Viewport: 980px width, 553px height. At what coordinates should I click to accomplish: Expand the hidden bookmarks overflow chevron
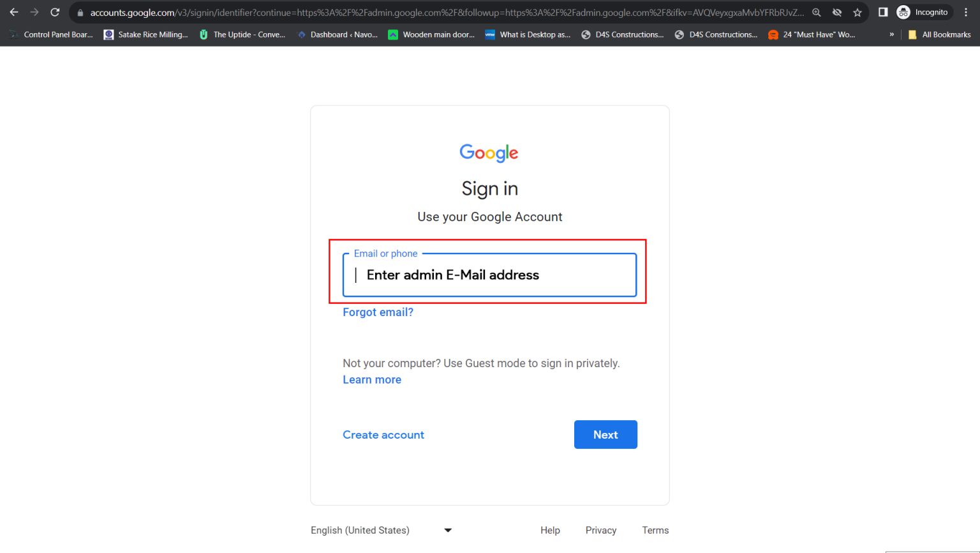click(x=891, y=35)
